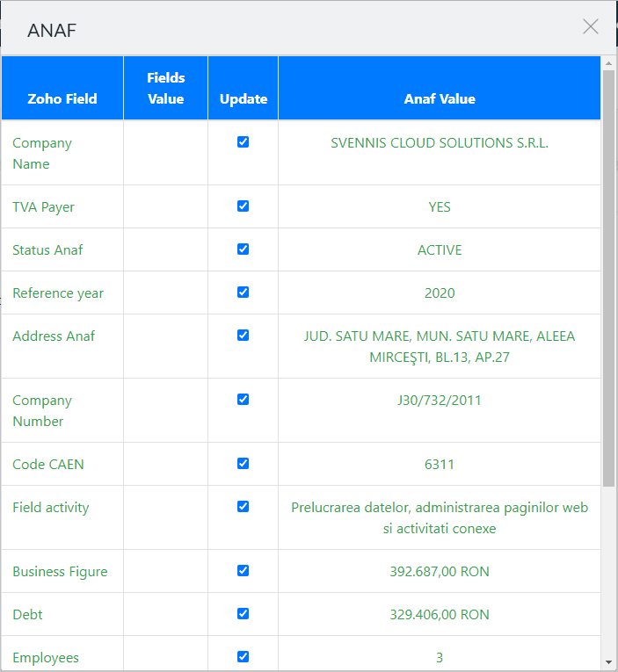
Task: Toggle the Debt update checkbox
Action: click(x=244, y=614)
